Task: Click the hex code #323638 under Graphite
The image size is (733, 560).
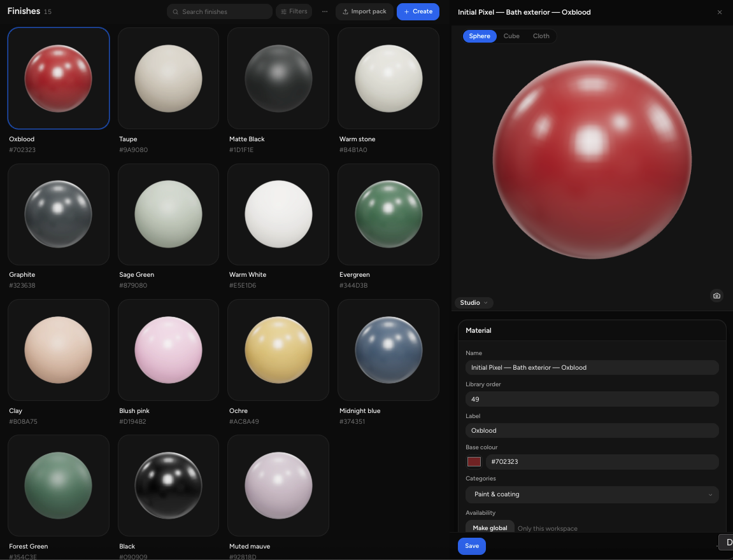Action: [22, 285]
